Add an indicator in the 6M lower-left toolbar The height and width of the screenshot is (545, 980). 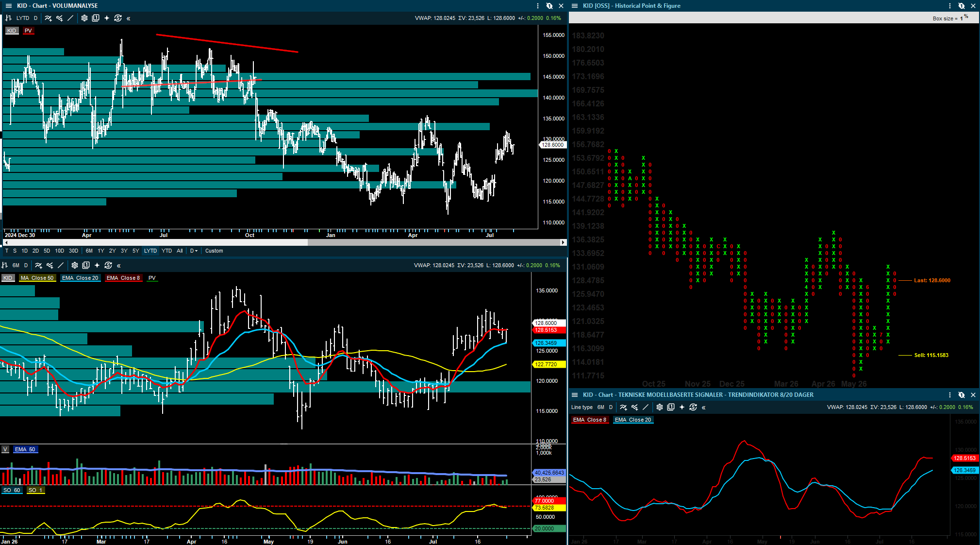pyautogui.click(x=39, y=265)
